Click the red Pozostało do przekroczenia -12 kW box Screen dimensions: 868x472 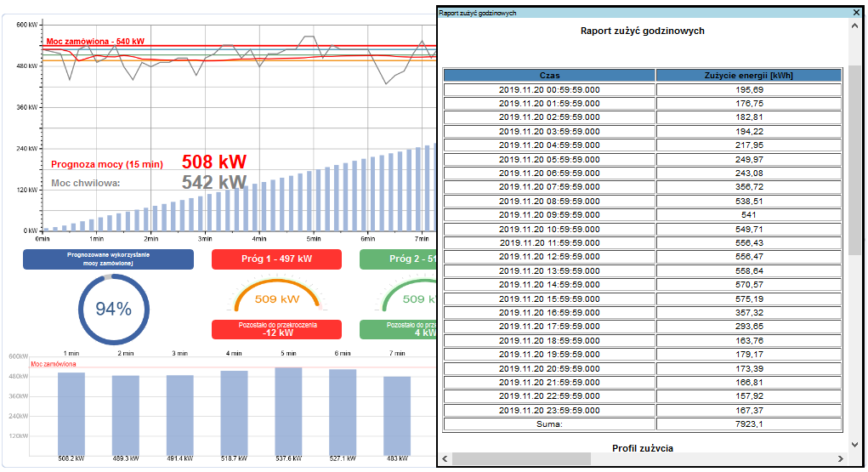(276, 329)
